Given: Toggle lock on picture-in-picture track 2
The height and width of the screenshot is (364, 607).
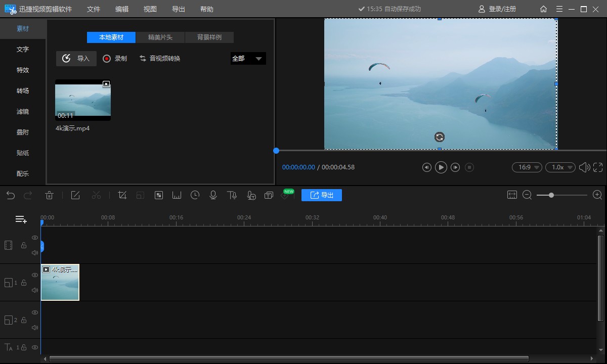Looking at the screenshot, I should click(x=24, y=320).
